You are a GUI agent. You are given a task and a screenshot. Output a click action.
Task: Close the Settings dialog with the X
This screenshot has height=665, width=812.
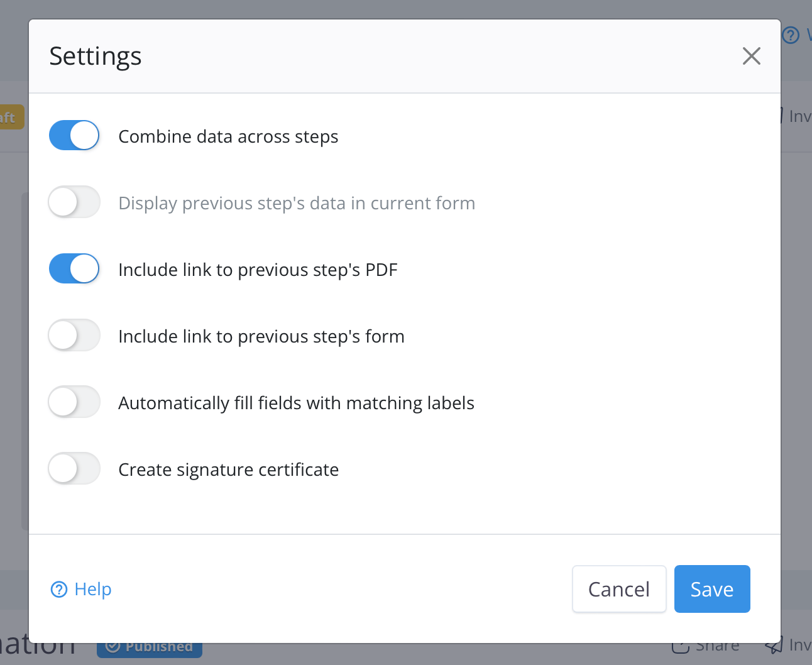(x=751, y=56)
